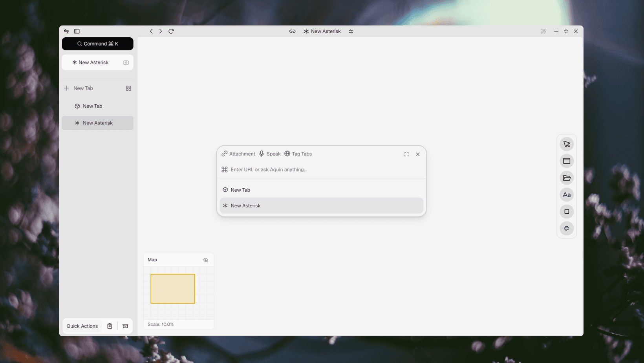The width and height of the screenshot is (644, 363).
Task: Reload the page with refresh icon
Action: point(171,31)
